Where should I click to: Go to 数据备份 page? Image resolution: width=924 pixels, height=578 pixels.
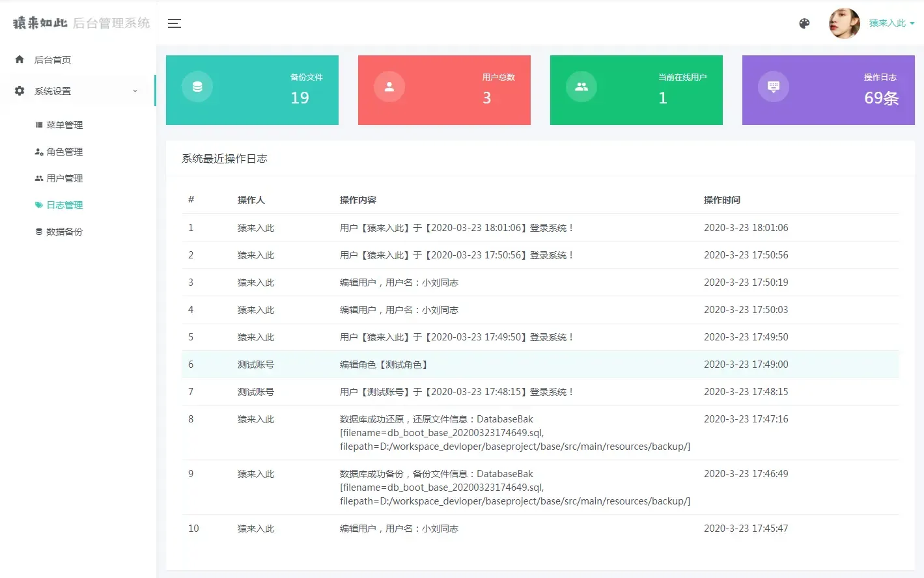click(66, 231)
